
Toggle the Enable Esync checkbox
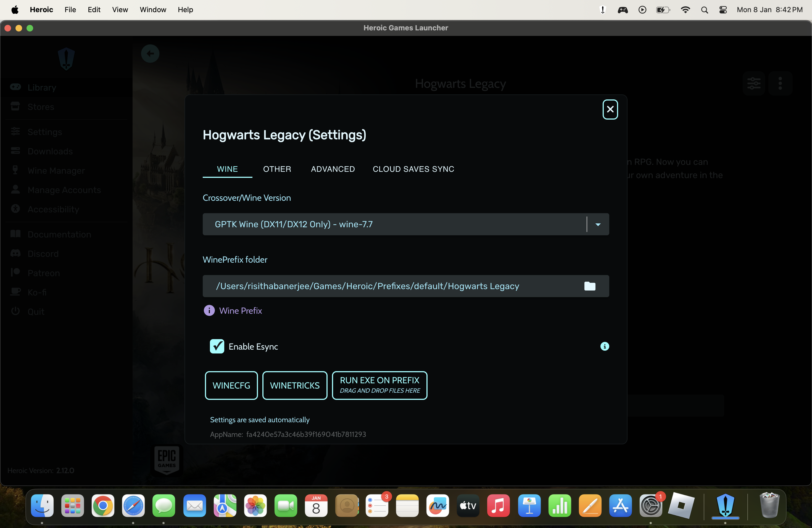pyautogui.click(x=217, y=347)
